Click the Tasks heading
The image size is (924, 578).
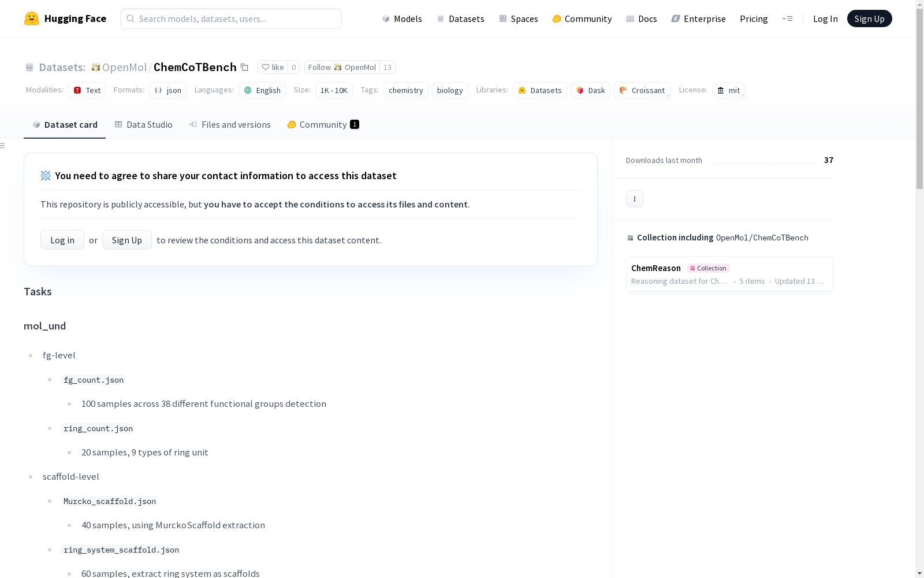38,292
